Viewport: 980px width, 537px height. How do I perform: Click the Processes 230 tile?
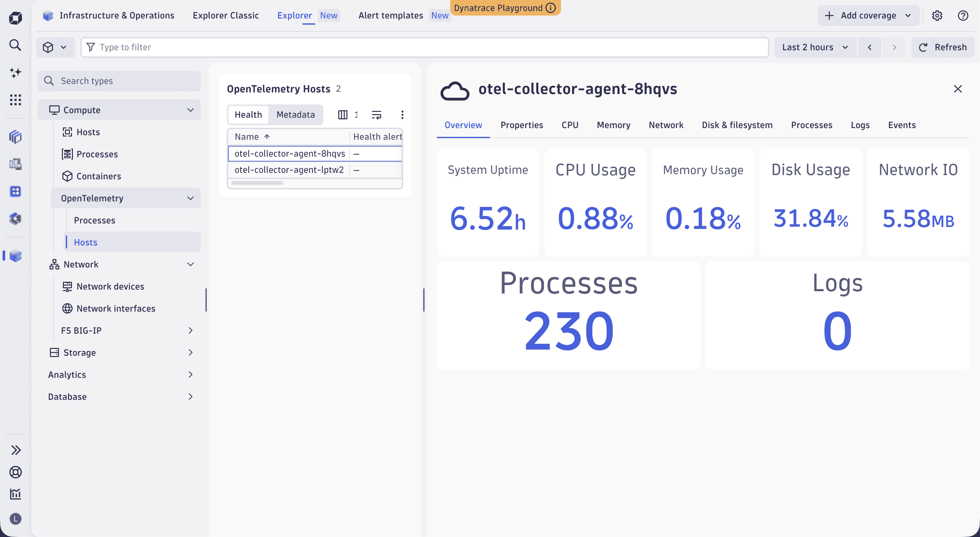click(x=568, y=315)
